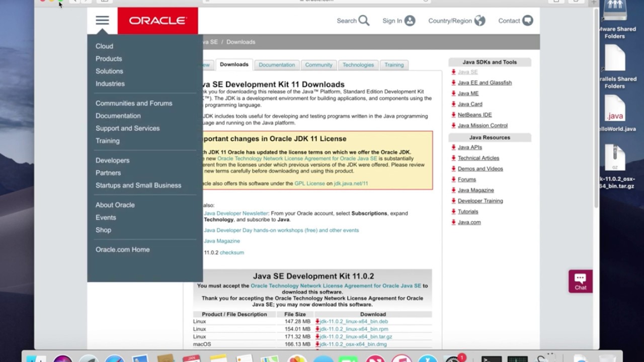The image size is (644, 362).
Task: Click the red arrow beside Forums
Action: click(x=453, y=179)
